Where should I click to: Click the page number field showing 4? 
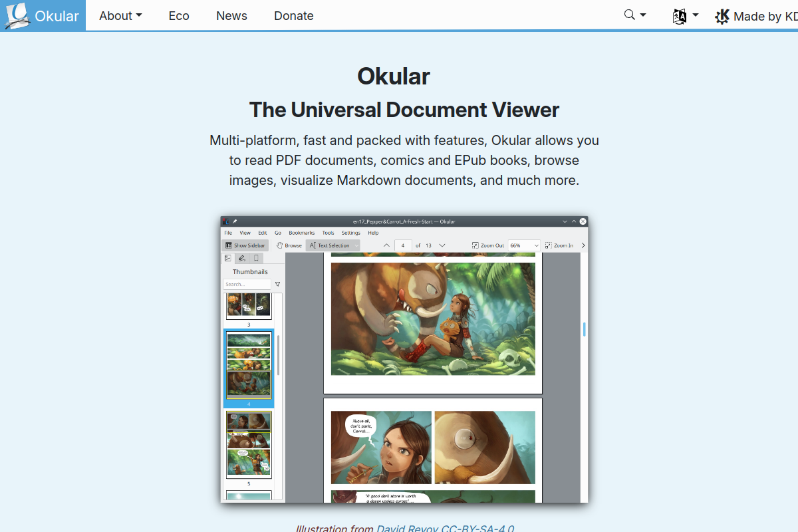404,245
